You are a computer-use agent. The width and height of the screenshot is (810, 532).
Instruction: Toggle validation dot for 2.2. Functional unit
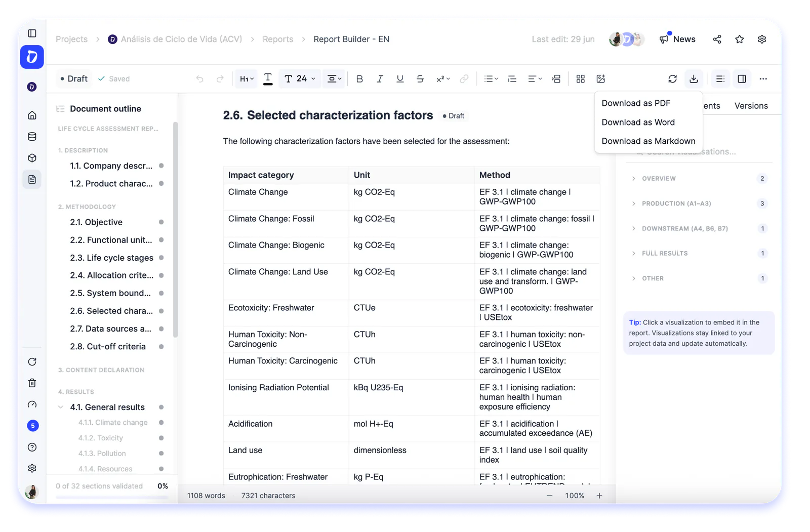[161, 240]
